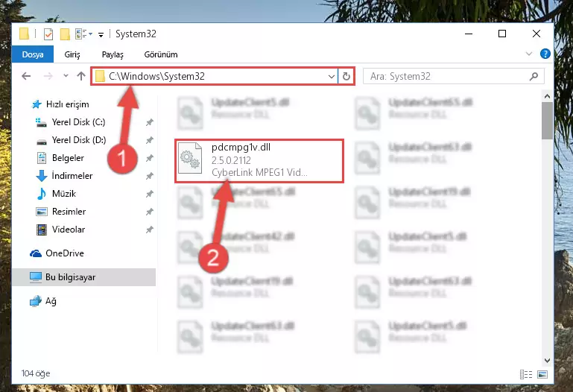Click pin icon next to Belgeler

tap(150, 158)
